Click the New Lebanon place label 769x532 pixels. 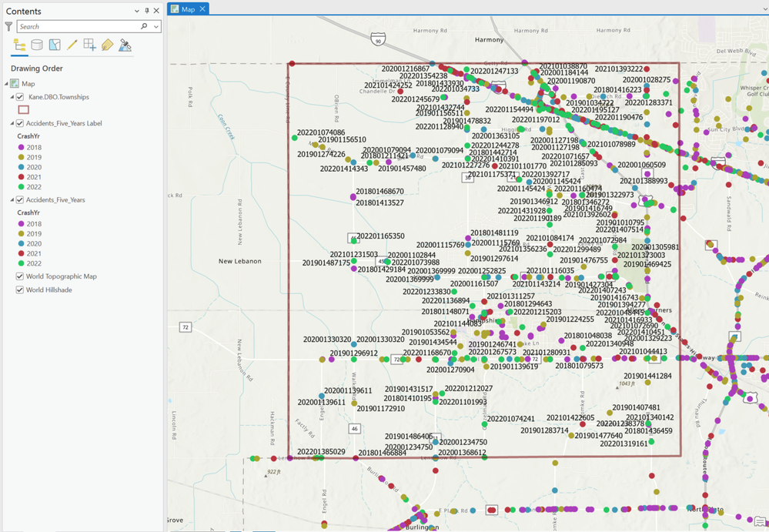[240, 261]
